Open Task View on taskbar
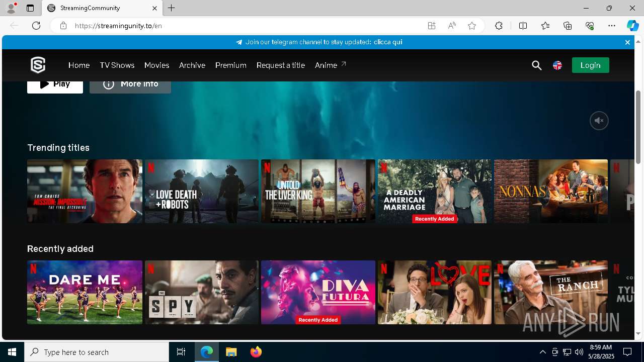This screenshot has width=644, height=362. point(181,352)
